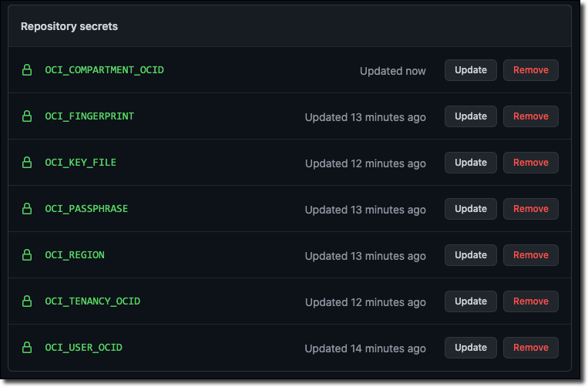Remove the OCI_REGION secret
Viewport: 588px width, 387px height.
pyautogui.click(x=530, y=255)
